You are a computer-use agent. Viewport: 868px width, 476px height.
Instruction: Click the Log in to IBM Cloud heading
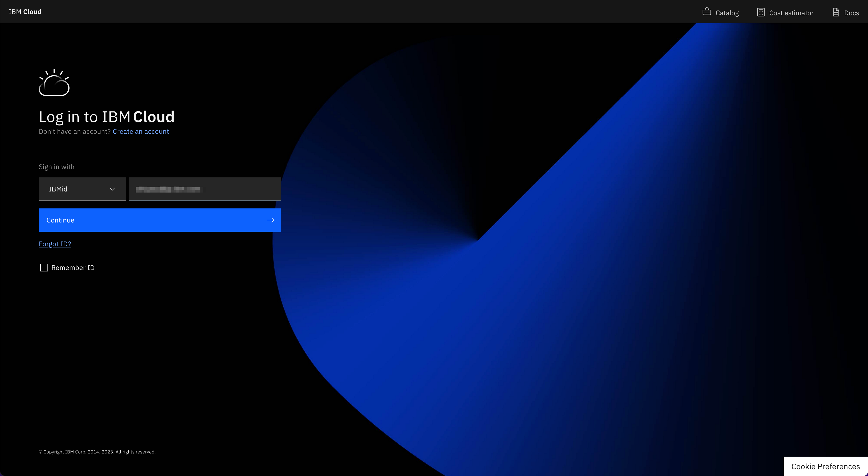pos(107,117)
